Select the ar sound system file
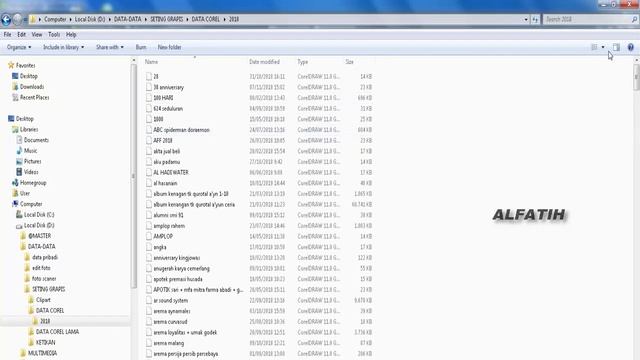 [x=170, y=300]
